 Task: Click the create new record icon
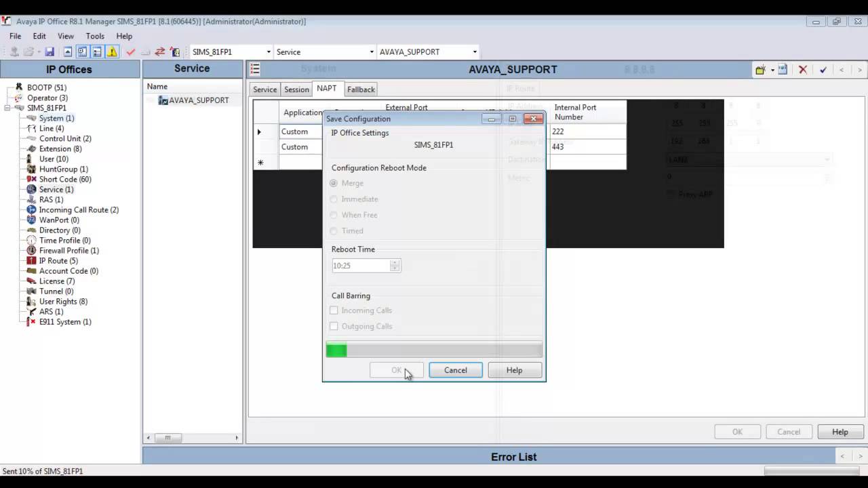[760, 69]
